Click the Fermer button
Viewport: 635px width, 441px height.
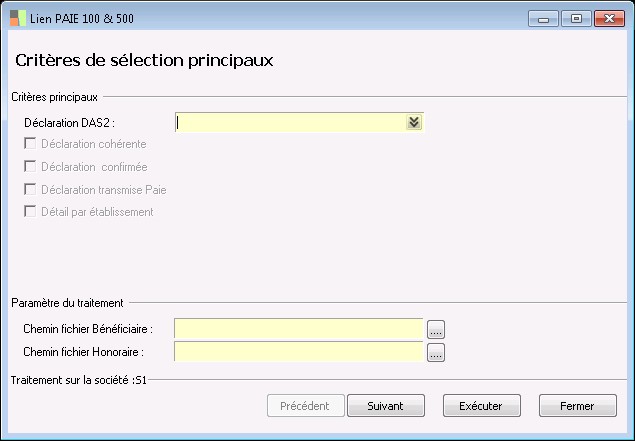pyautogui.click(x=577, y=406)
